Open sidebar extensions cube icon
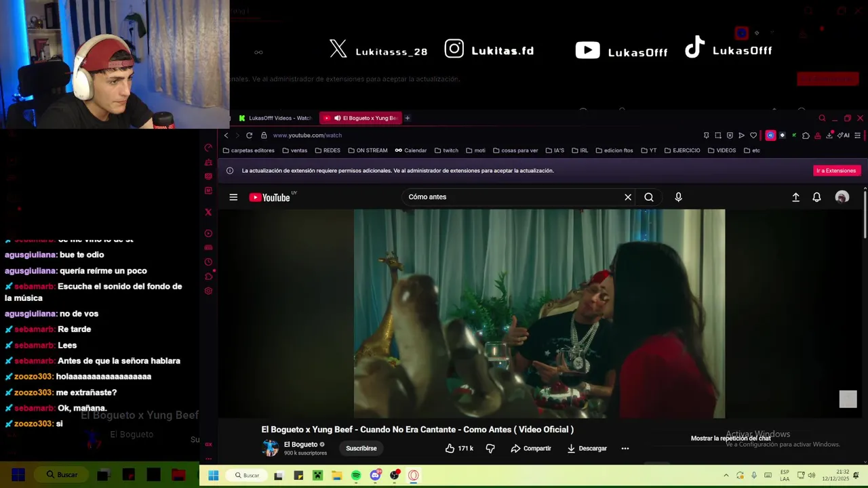 coord(208,277)
